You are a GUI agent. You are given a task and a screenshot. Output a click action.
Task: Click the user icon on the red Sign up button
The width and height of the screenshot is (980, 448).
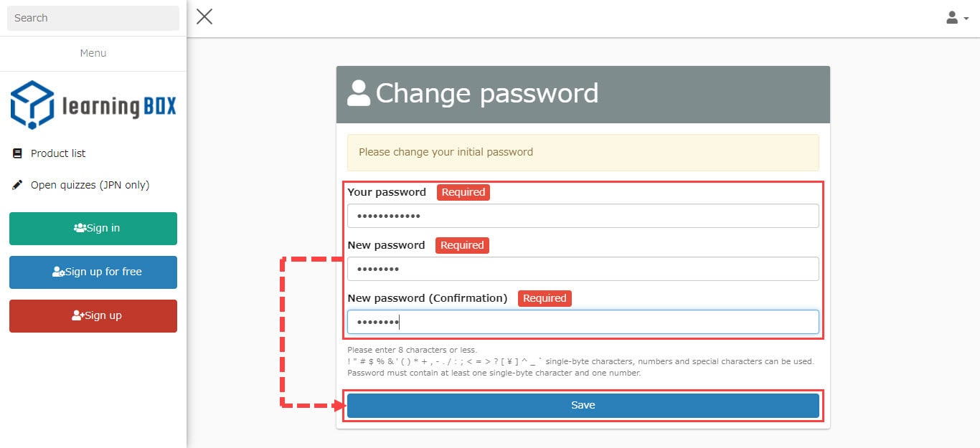tap(78, 315)
